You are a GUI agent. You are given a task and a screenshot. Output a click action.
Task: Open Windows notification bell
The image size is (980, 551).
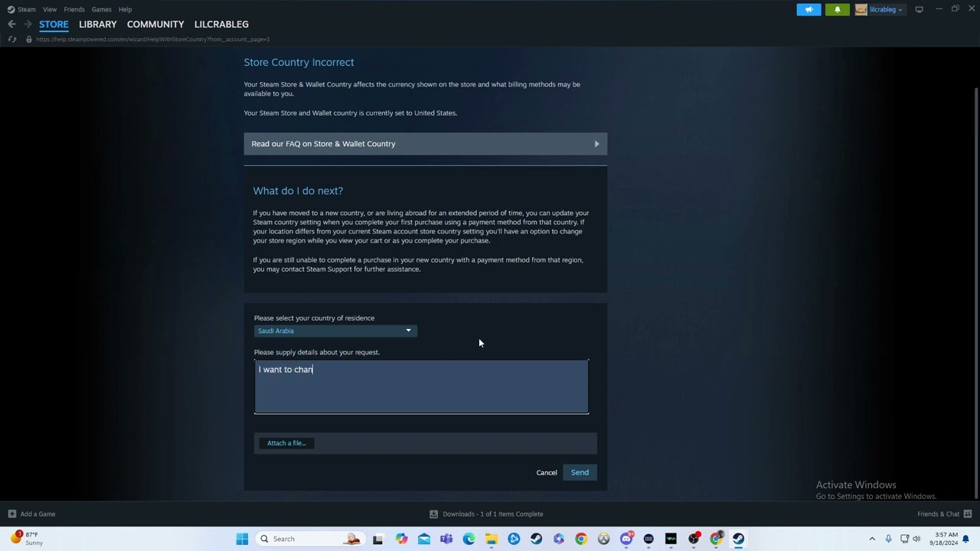tap(966, 539)
